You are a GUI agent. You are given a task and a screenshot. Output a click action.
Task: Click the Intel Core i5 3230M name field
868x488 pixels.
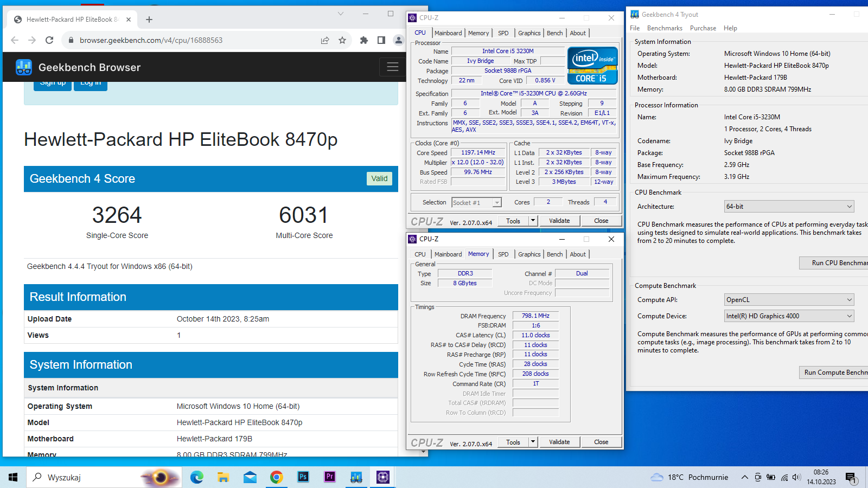pos(508,51)
